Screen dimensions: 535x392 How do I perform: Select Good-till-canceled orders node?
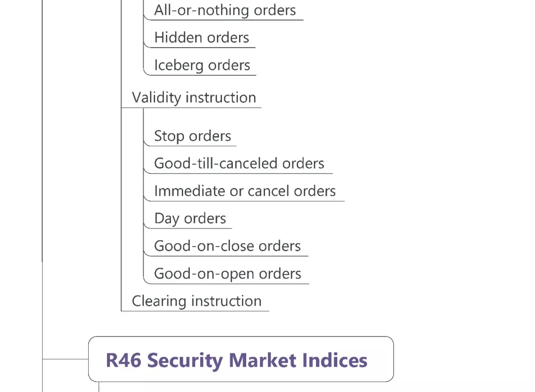click(239, 164)
